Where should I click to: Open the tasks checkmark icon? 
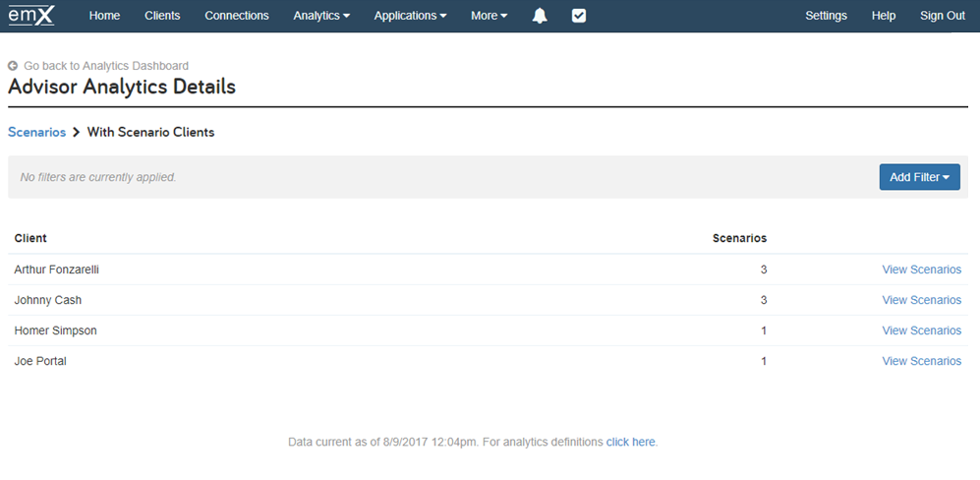(x=579, y=17)
